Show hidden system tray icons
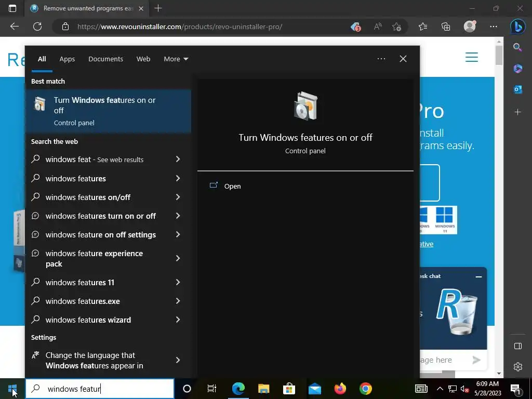 pyautogui.click(x=440, y=389)
